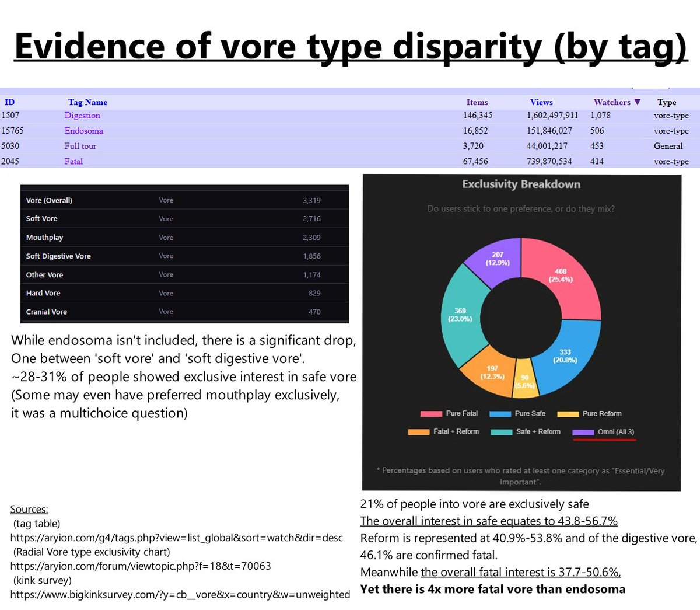
Task: Click the ID column header
Action: (9, 102)
